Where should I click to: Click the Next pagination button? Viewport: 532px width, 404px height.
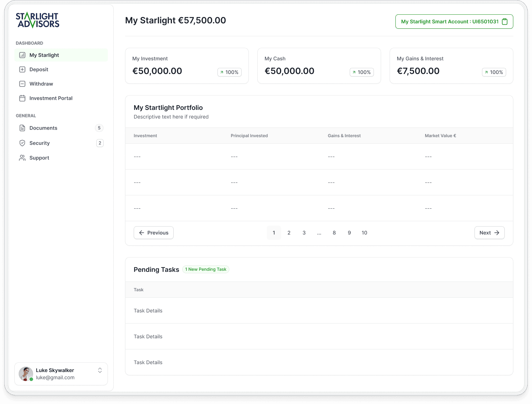tap(489, 233)
